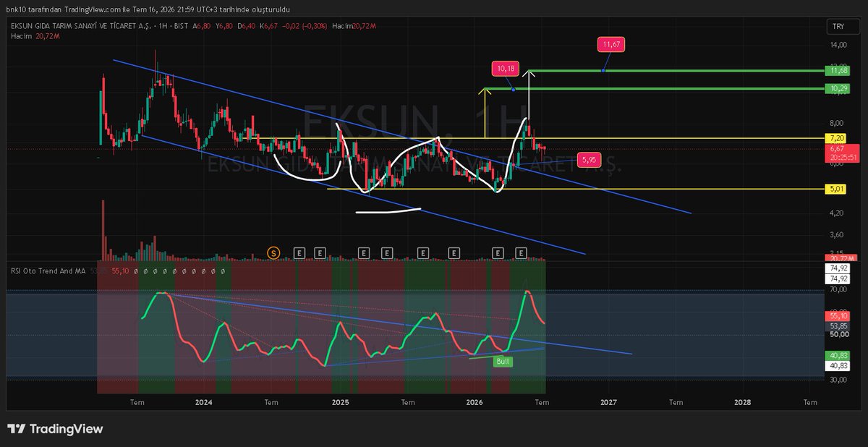This screenshot has width=868, height=447.
Task: Click the 4,20 price scale value
Action: tap(838, 213)
